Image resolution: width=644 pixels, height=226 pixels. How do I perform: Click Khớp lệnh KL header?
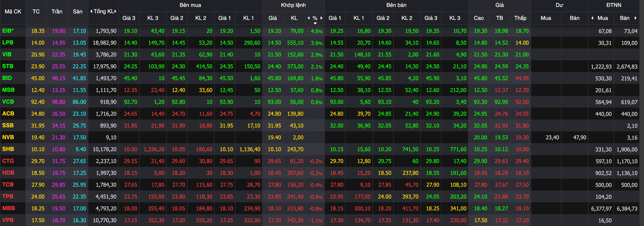[x=294, y=18]
